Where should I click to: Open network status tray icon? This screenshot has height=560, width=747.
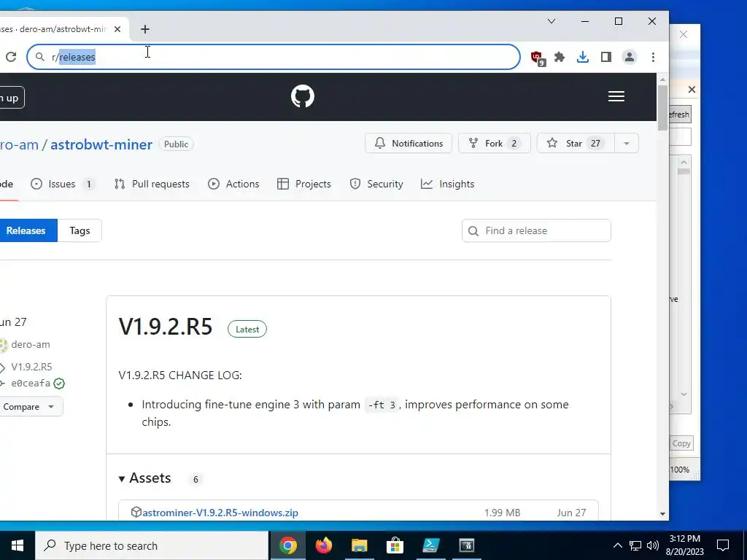635,545
